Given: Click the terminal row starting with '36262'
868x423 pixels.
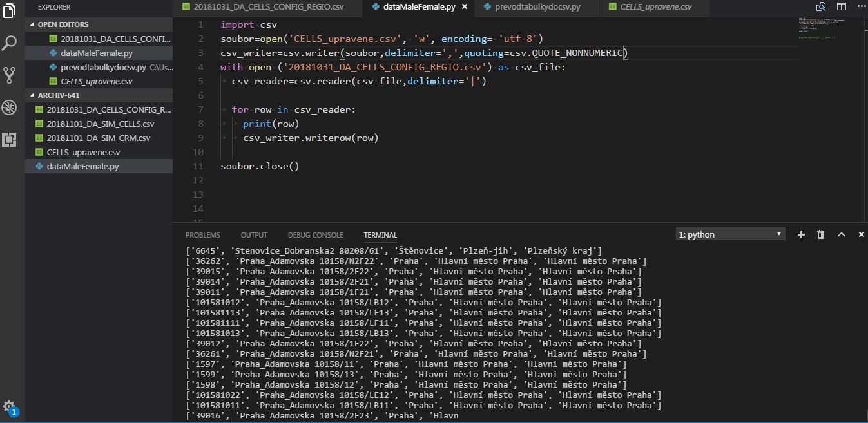Looking at the screenshot, I should (416, 261).
